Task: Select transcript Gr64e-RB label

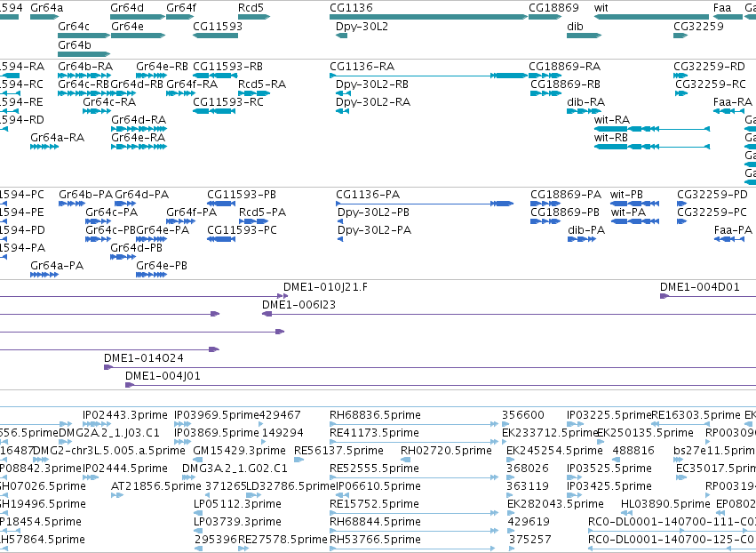Action: 162,67
